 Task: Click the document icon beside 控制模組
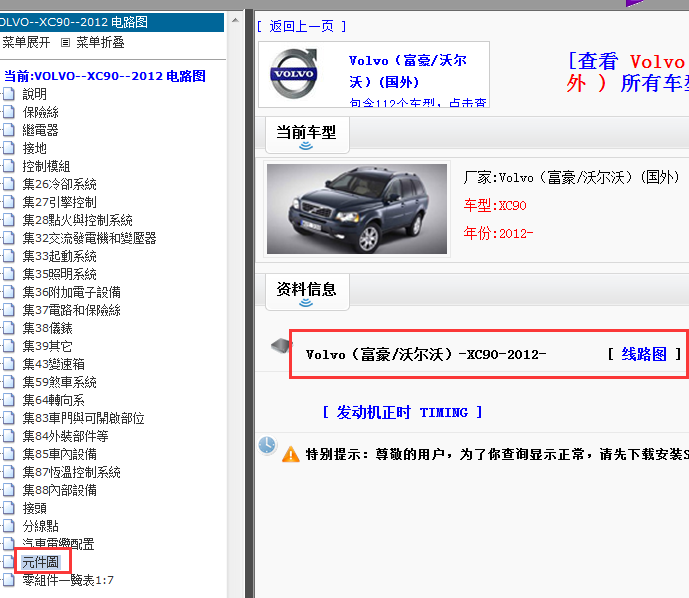pos(9,166)
